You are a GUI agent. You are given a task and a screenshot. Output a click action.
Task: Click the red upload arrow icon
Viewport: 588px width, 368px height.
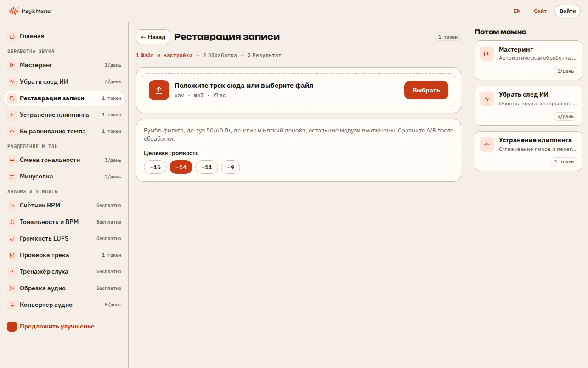point(159,90)
